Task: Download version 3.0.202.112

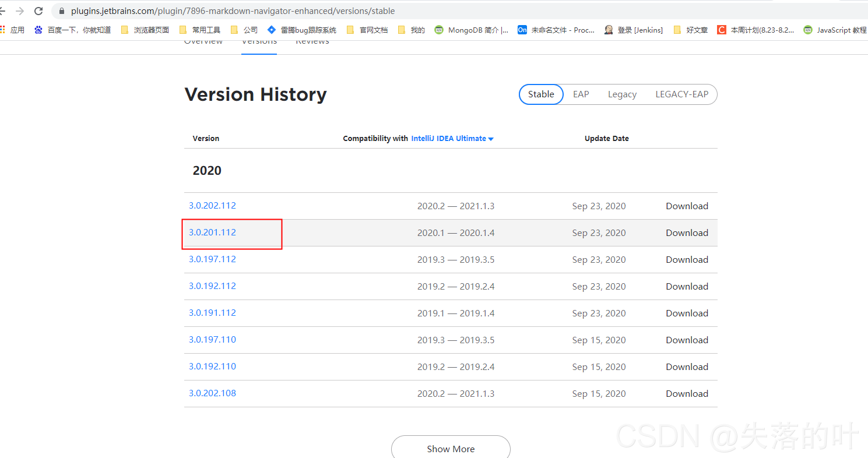Action: click(x=687, y=206)
